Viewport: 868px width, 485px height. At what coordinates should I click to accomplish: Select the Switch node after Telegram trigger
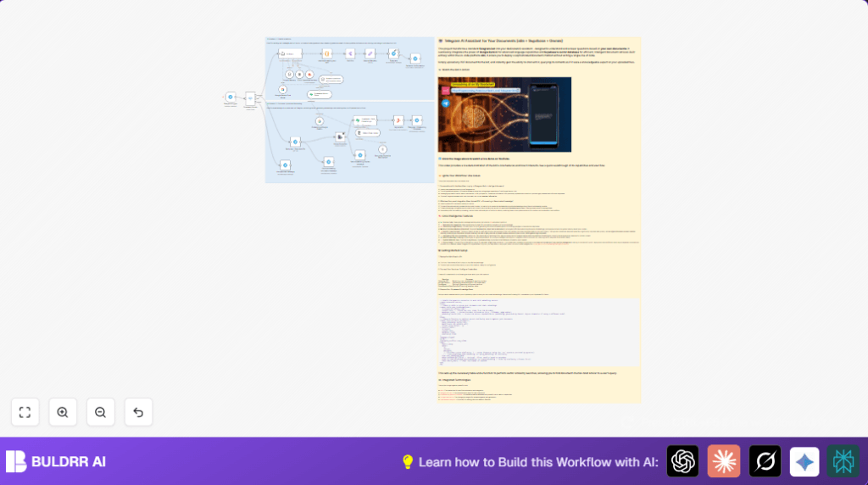pyautogui.click(x=250, y=98)
